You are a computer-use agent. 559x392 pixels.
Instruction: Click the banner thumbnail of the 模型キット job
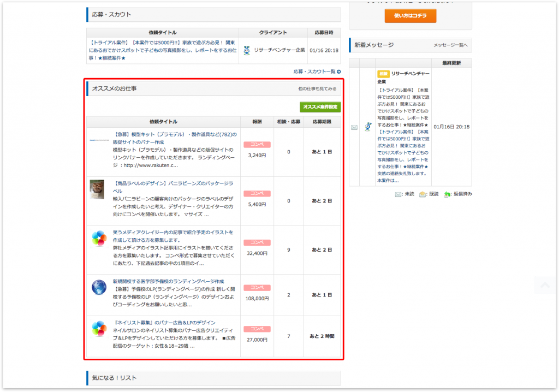pyautogui.click(x=99, y=140)
